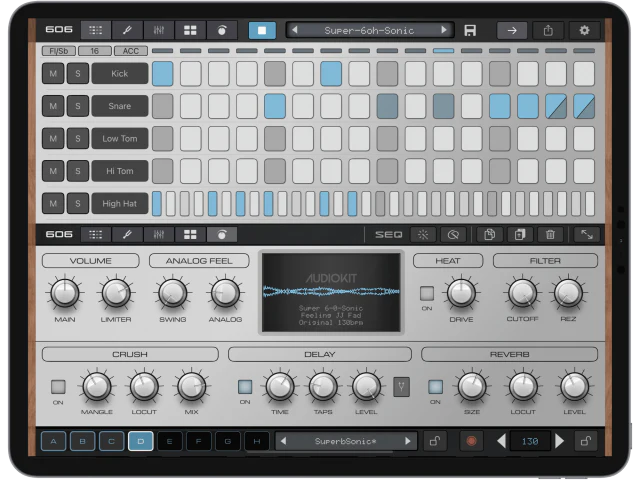Viewport: 640px width, 480px height.
Task: Save preset with the floppy disk icon
Action: (x=470, y=31)
